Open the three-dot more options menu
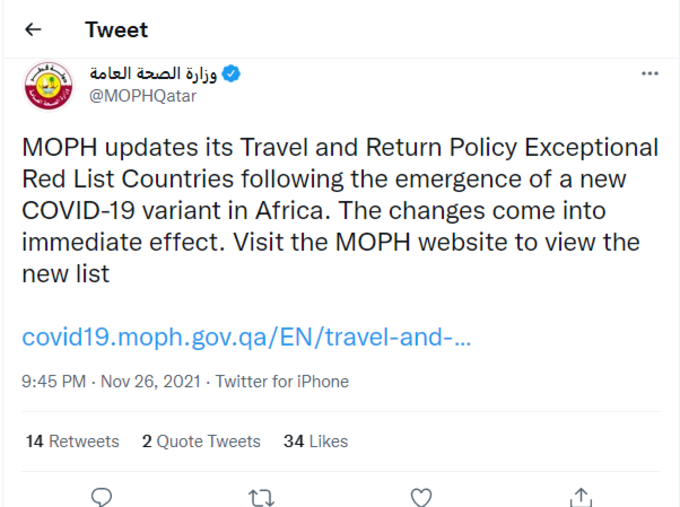The height and width of the screenshot is (507, 680). tap(650, 74)
